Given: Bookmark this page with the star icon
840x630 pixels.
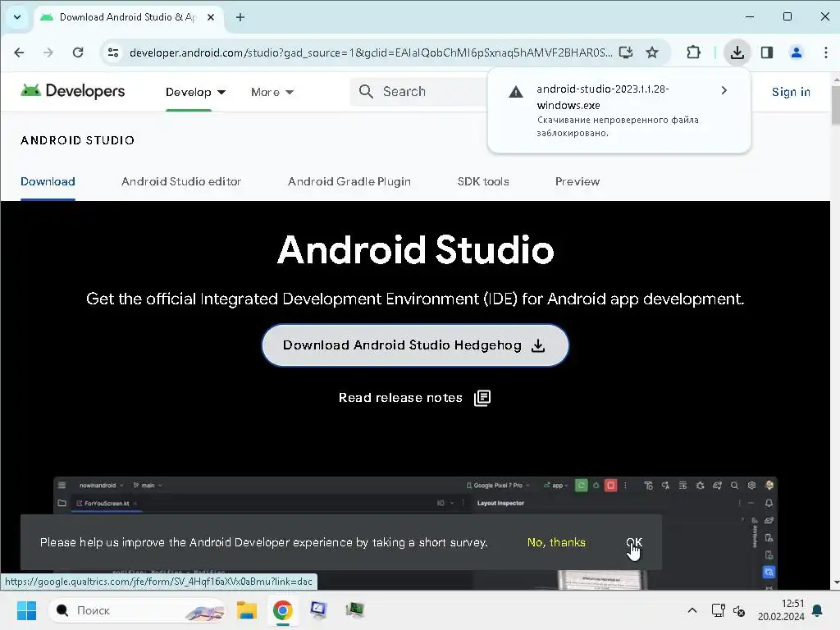Looking at the screenshot, I should point(652,52).
